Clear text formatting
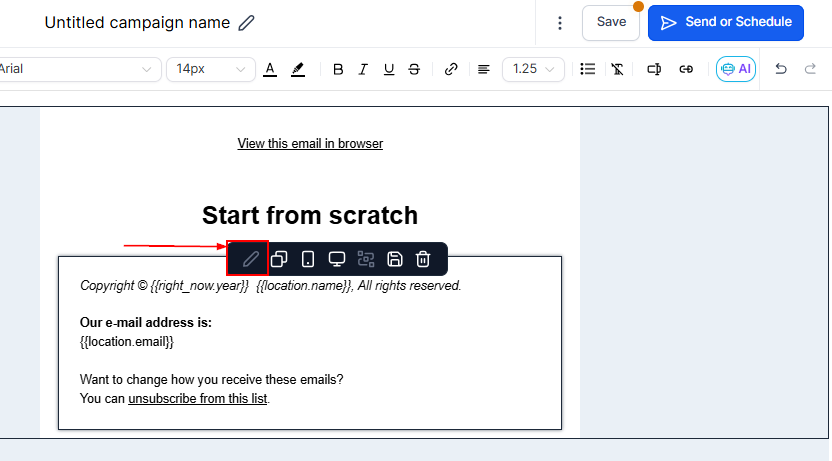Screen dimensions: 832x461 click(617, 69)
